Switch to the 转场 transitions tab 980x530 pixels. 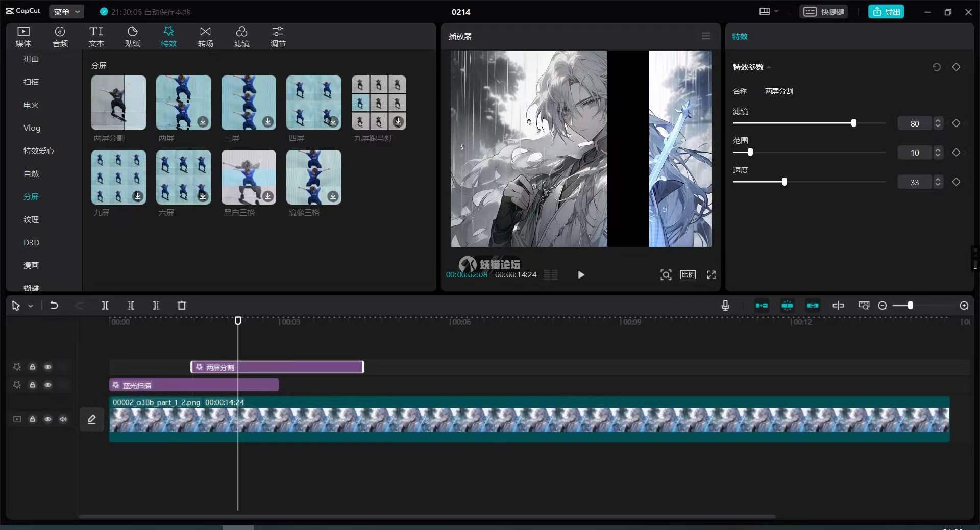point(206,37)
